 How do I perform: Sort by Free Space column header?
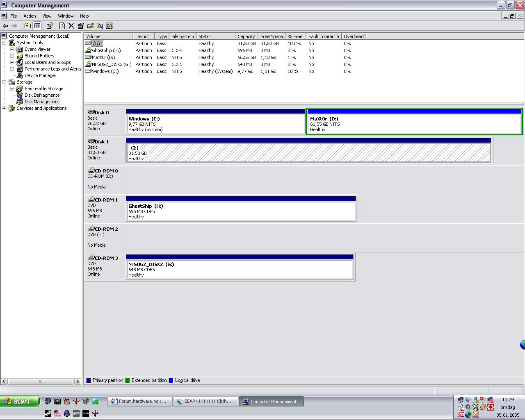[x=272, y=36]
